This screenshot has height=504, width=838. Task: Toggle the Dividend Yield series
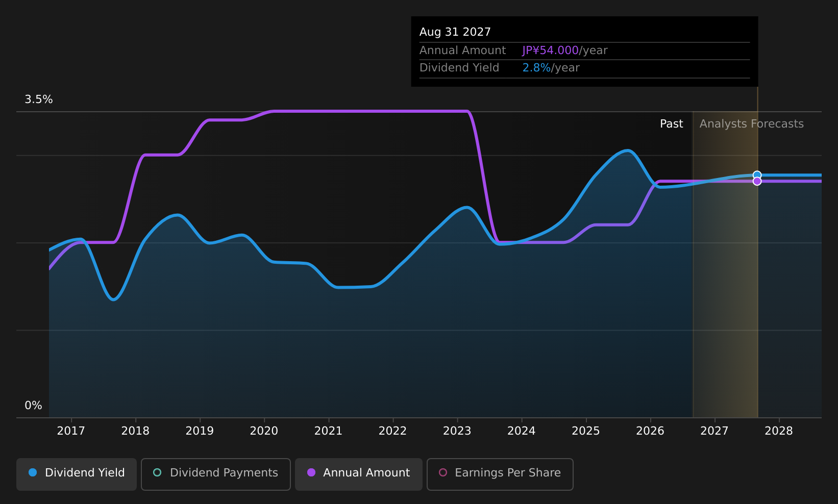tap(77, 474)
